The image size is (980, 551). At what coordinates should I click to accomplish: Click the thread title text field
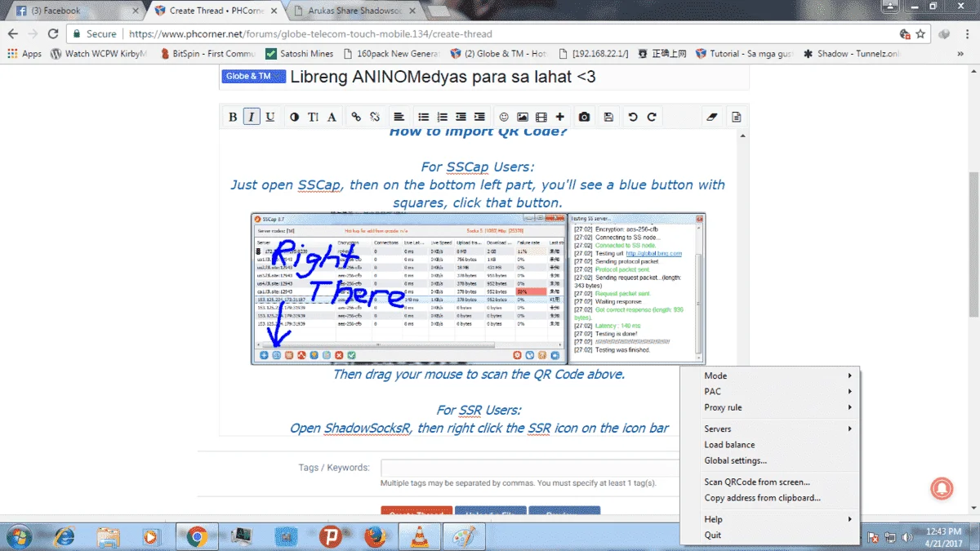coord(518,78)
